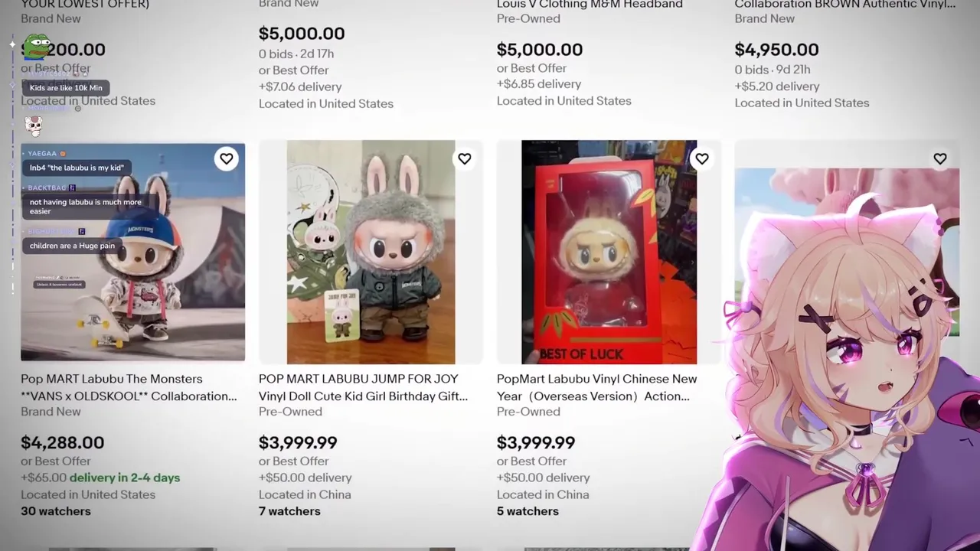Viewport: 980px width, 551px height.
Task: Click the 30 watchers label
Action: (56, 511)
